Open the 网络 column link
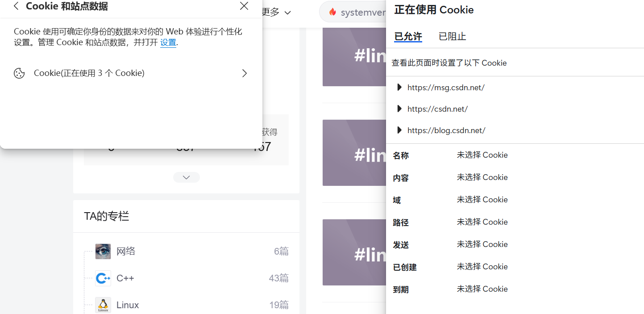This screenshot has height=314, width=644. [126, 251]
